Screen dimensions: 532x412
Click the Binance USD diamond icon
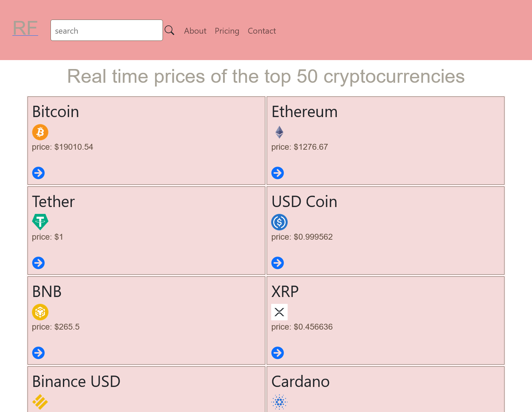point(40,402)
